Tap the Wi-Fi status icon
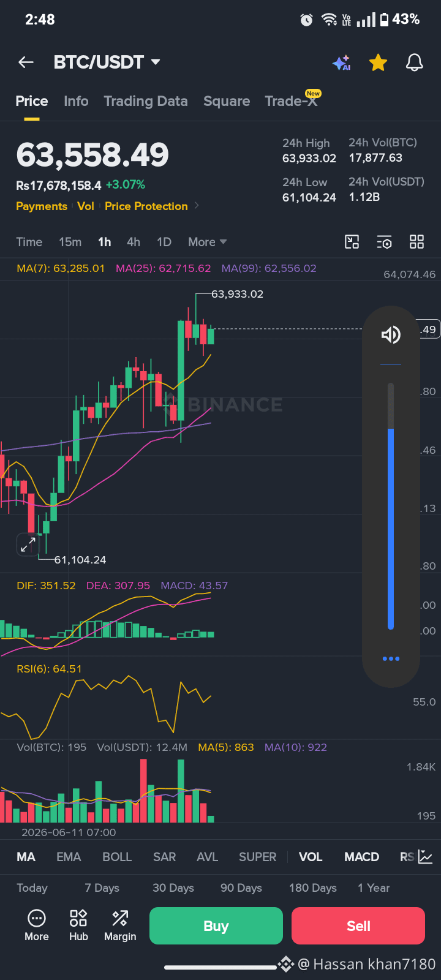 tap(330, 20)
